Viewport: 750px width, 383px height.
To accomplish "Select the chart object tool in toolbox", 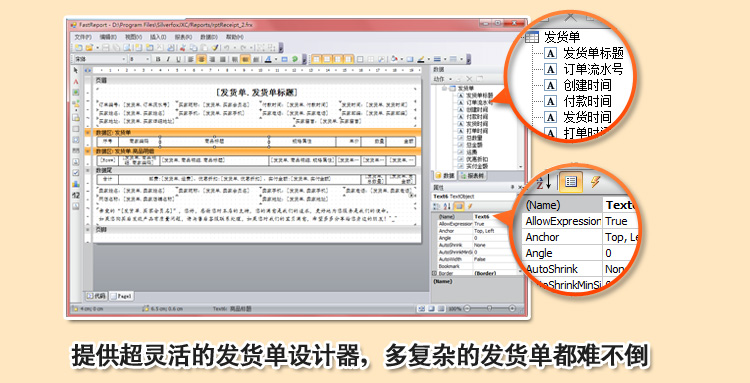I will 76,184.
